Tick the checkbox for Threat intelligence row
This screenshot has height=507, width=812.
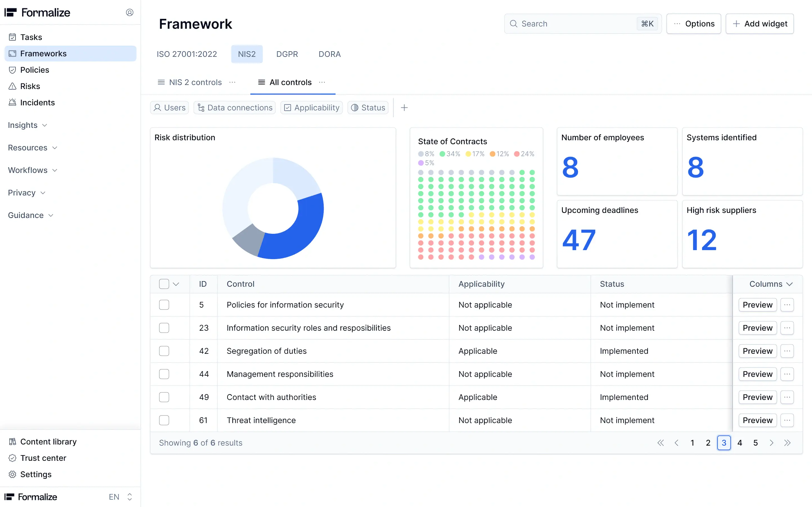164,420
